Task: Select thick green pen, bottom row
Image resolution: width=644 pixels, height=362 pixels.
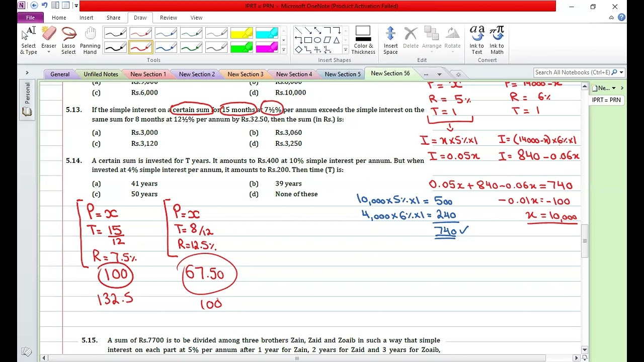Action: pyautogui.click(x=191, y=47)
